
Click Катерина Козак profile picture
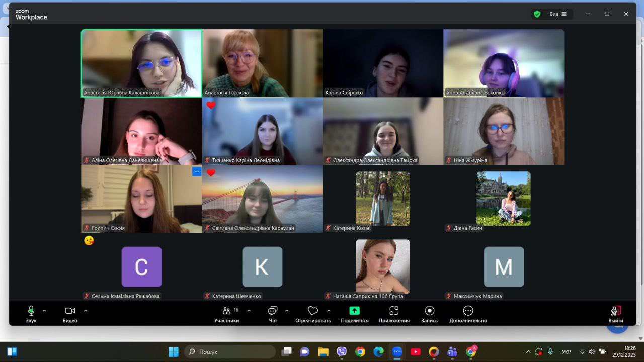point(383,198)
